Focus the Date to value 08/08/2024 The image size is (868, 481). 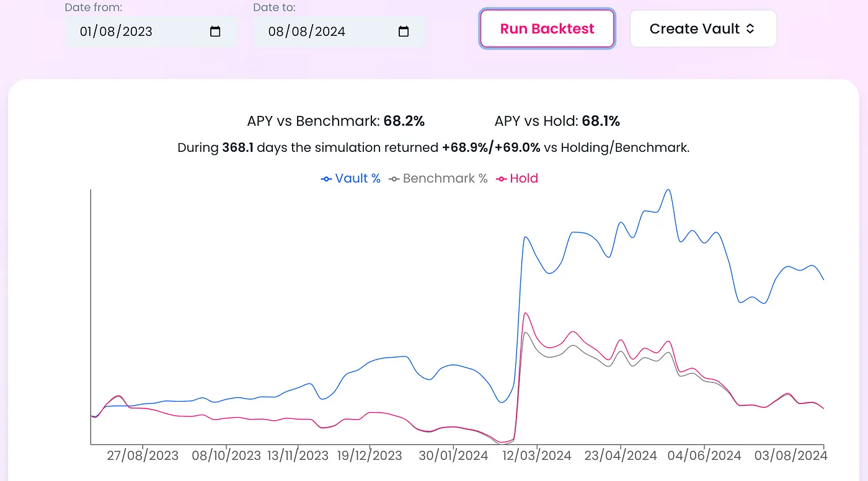tap(307, 32)
